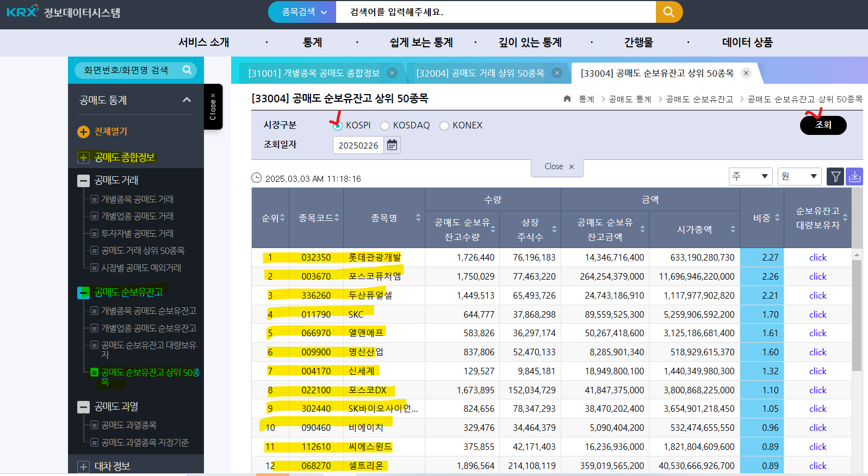
Task: Open the 종목검색 dropdown
Action: coord(302,12)
